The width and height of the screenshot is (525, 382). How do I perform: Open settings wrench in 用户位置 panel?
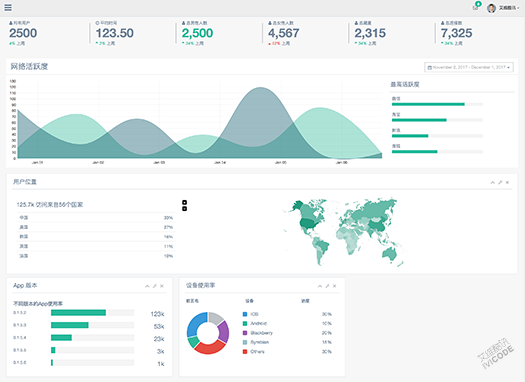pyautogui.click(x=500, y=182)
